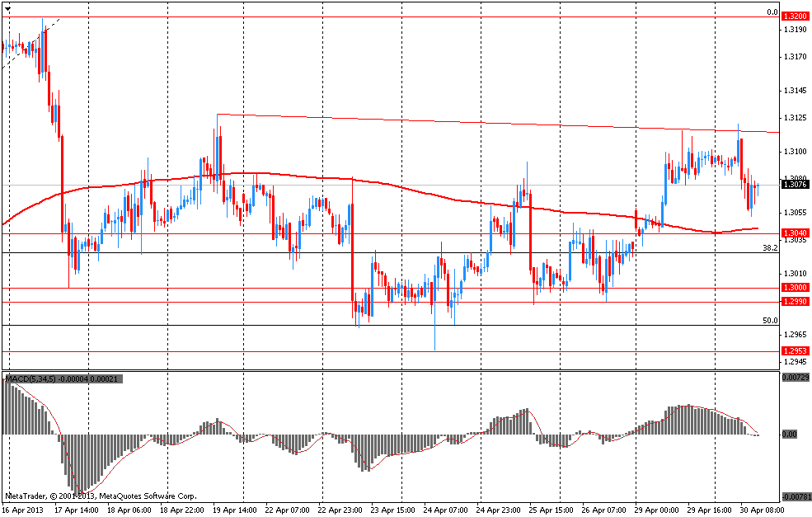Click the 22 Apr 07:00 time label
812x517 pixels.
click(288, 510)
